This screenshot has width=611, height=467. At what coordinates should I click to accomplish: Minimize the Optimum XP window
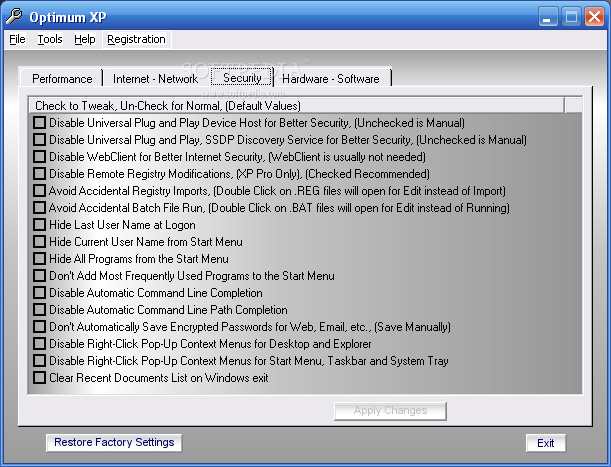click(548, 17)
